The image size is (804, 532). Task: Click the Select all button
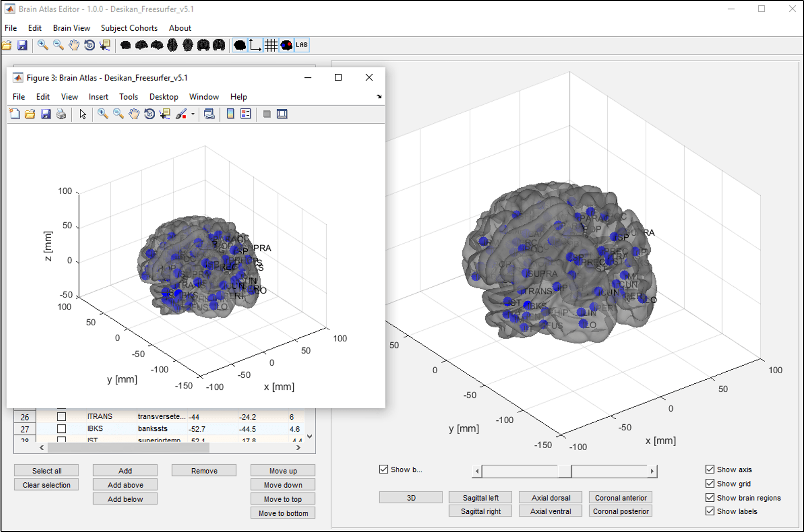tap(47, 471)
